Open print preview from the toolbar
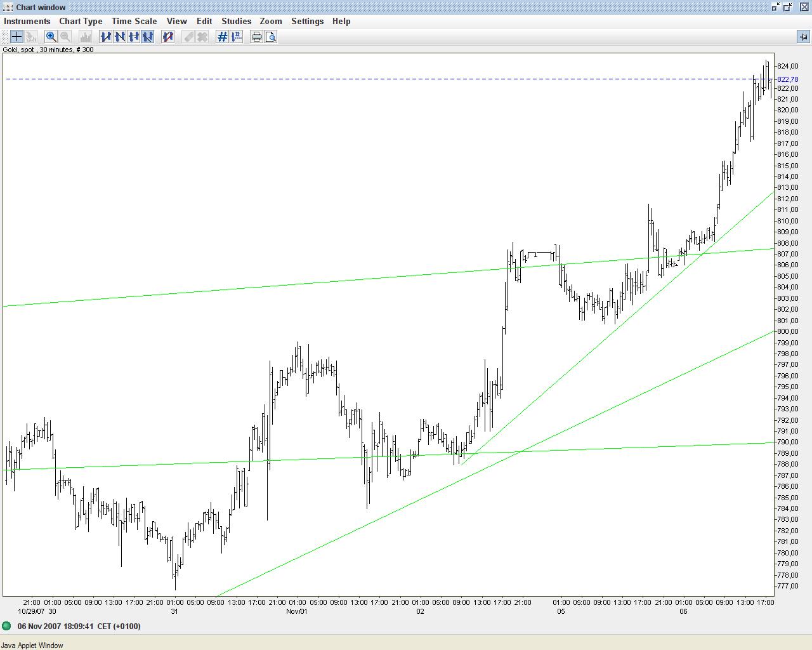The image size is (812, 650). 271,37
